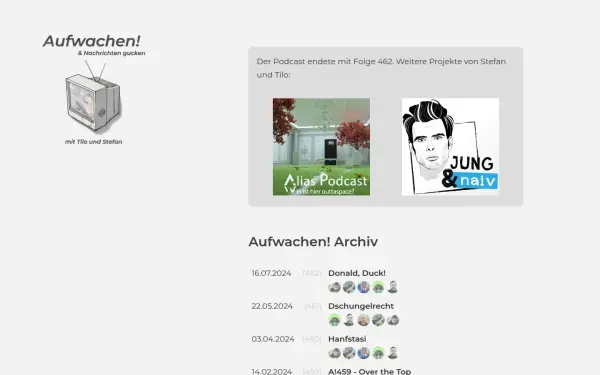Viewport: 600px width, 375px height.
Task: Click the Aufwachen! Archiv heading
Action: pyautogui.click(x=313, y=242)
